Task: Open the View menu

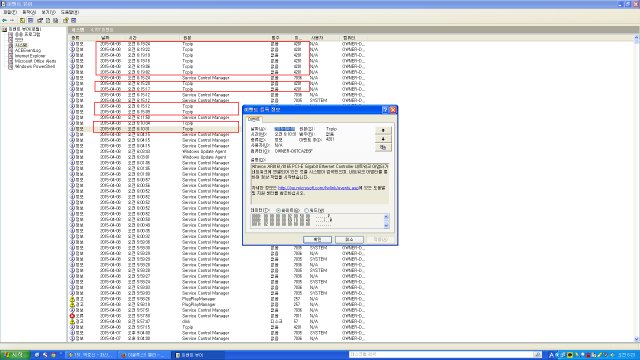Action: click(x=48, y=12)
